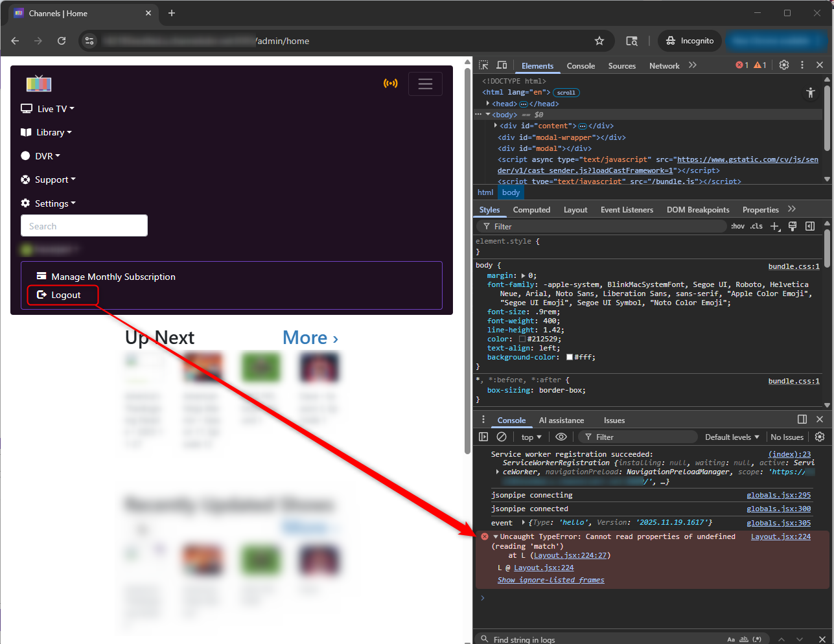Toggle the hamburger navigation menu
Viewport: 834px width, 644px height.
(x=425, y=84)
